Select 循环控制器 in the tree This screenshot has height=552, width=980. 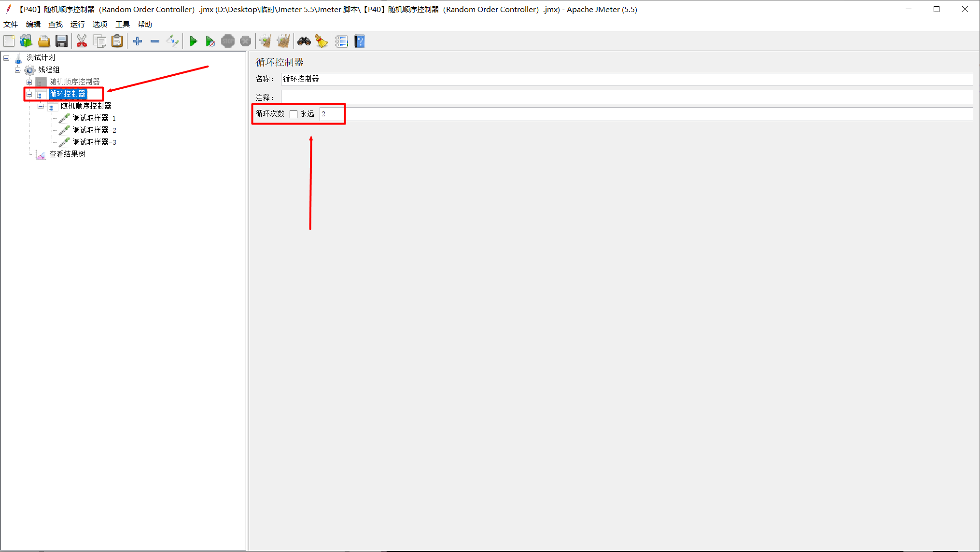pyautogui.click(x=68, y=94)
